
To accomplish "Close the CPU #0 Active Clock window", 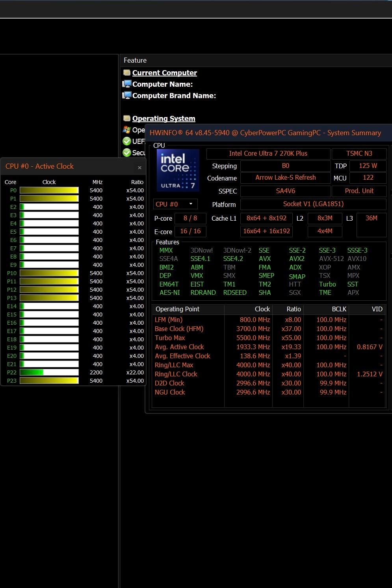I will click(x=139, y=167).
